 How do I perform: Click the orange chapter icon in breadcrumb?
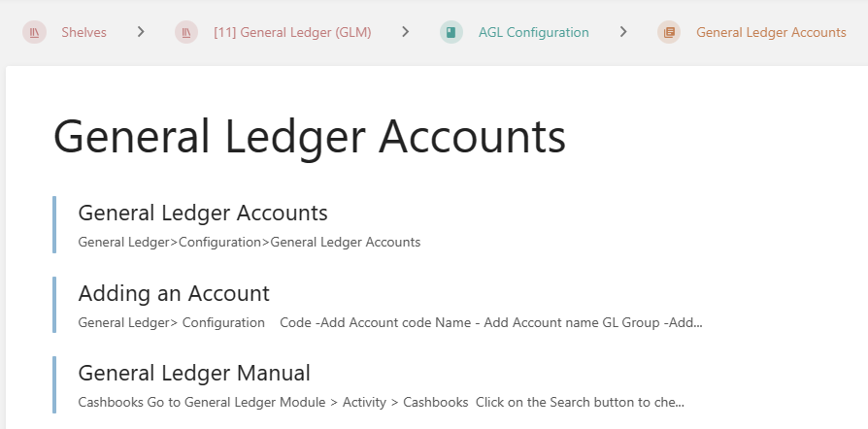[x=669, y=32]
